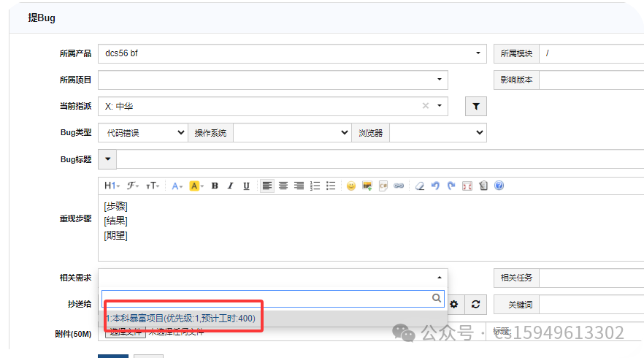Click the 所属模块 field showing /
The width and height of the screenshot is (644, 358).
(591, 53)
